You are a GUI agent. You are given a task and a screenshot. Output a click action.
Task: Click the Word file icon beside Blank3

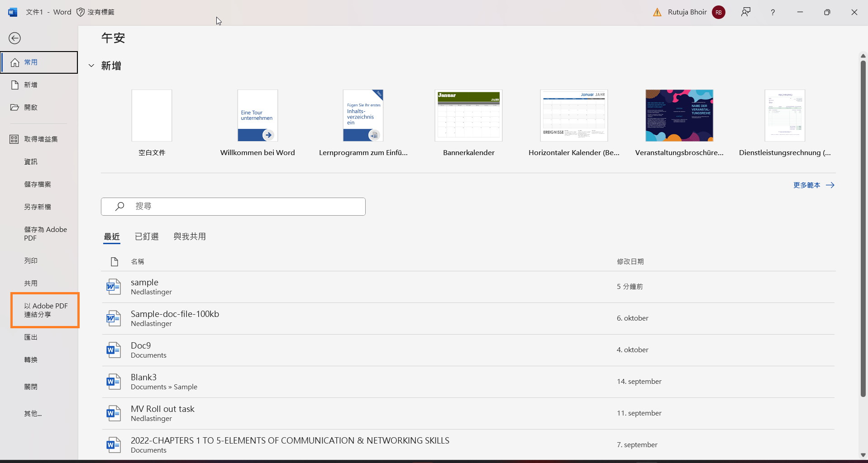click(x=113, y=382)
